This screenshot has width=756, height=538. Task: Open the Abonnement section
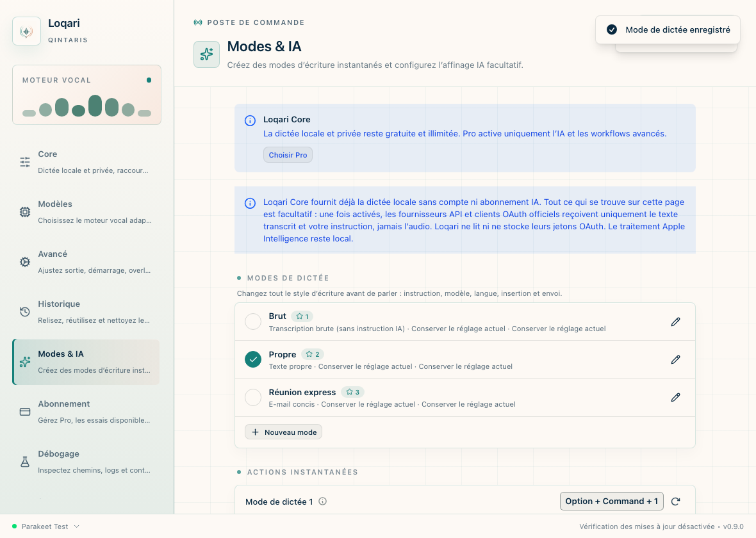pyautogui.click(x=86, y=412)
